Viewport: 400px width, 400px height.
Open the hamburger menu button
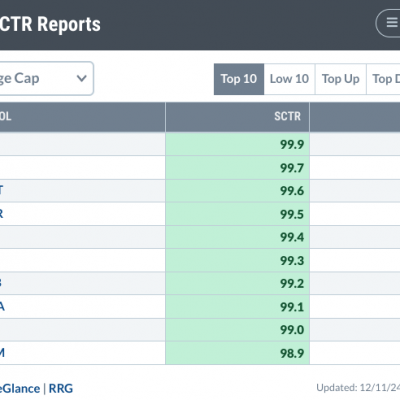pos(389,23)
